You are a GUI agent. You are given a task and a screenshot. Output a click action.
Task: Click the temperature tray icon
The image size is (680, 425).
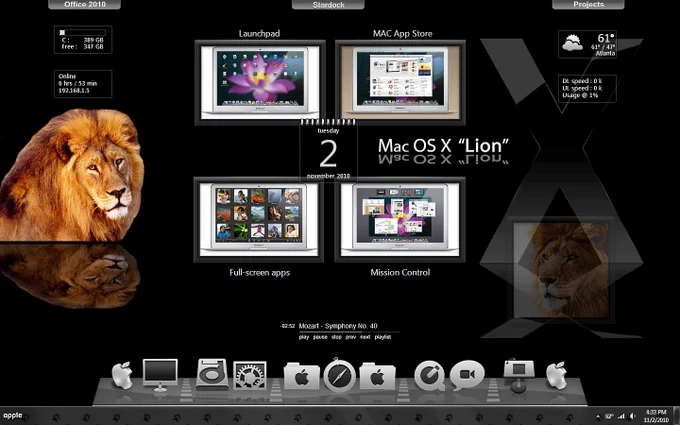[x=609, y=416]
